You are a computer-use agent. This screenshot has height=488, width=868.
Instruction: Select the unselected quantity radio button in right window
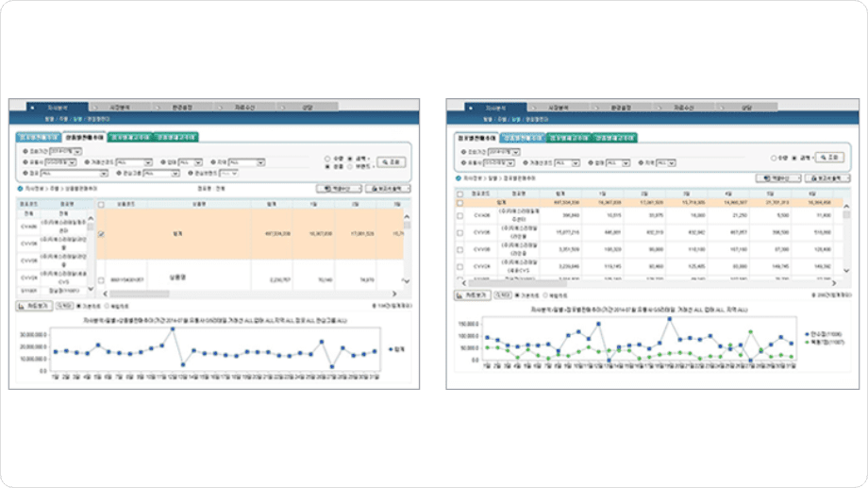click(x=774, y=159)
